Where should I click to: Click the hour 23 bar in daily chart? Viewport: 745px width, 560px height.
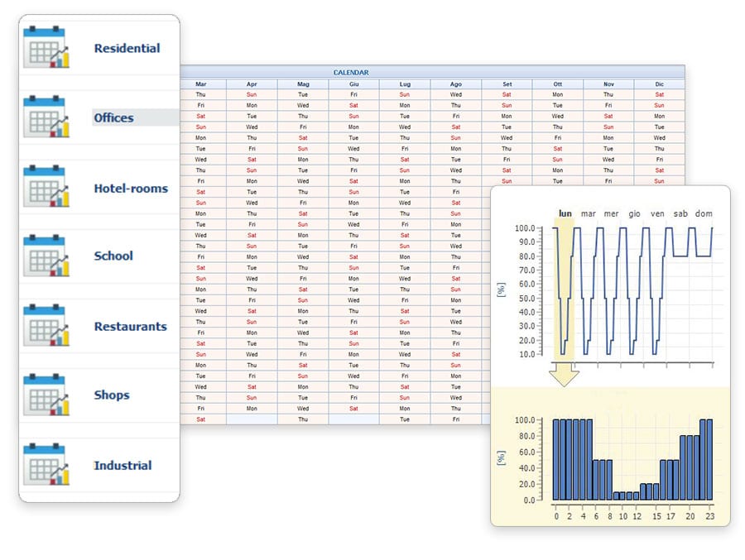pyautogui.click(x=709, y=459)
